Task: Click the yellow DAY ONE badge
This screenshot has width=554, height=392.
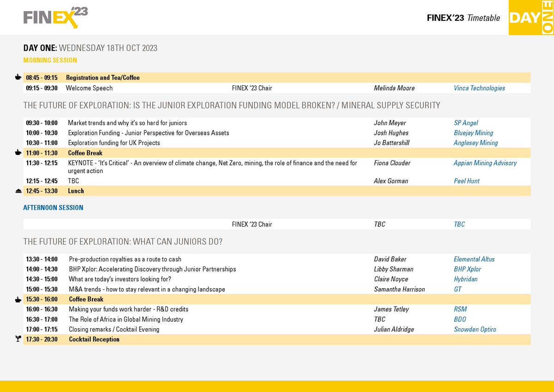Action: tap(531, 17)
